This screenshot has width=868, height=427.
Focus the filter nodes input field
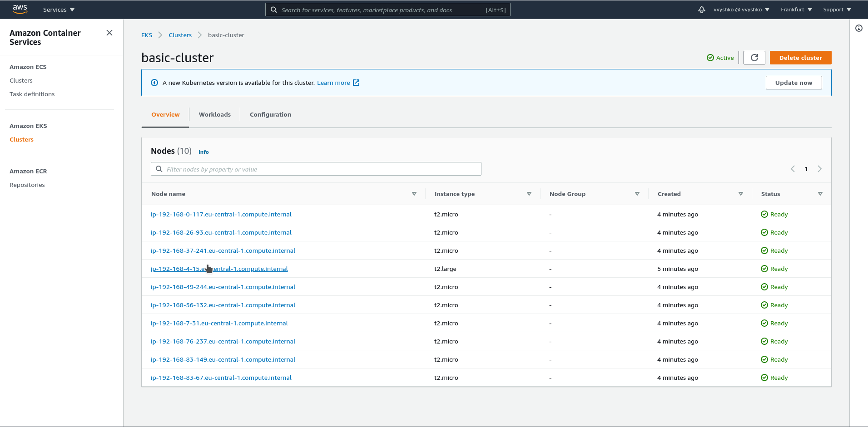pos(316,169)
